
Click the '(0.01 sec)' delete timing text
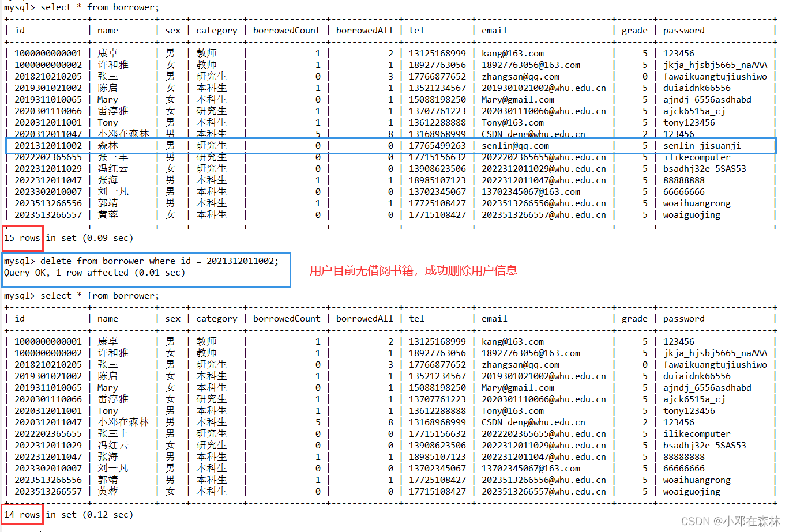(160, 273)
